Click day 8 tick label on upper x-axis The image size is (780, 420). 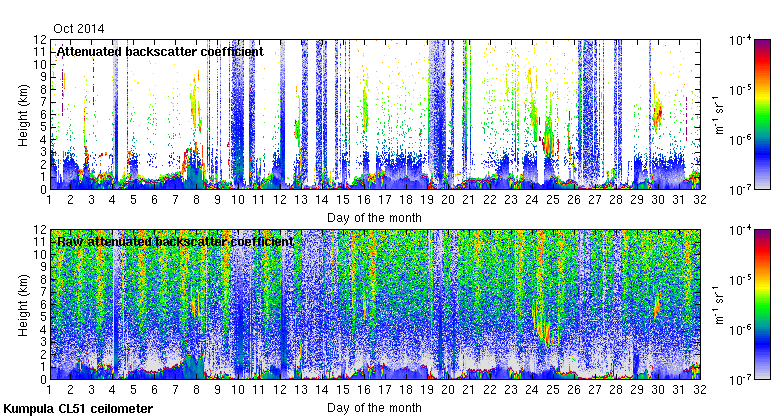[x=196, y=200]
